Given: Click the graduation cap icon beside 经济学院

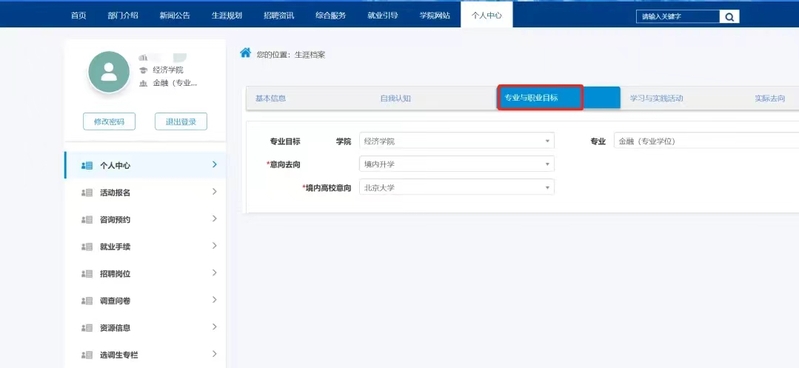Looking at the screenshot, I should (x=143, y=70).
